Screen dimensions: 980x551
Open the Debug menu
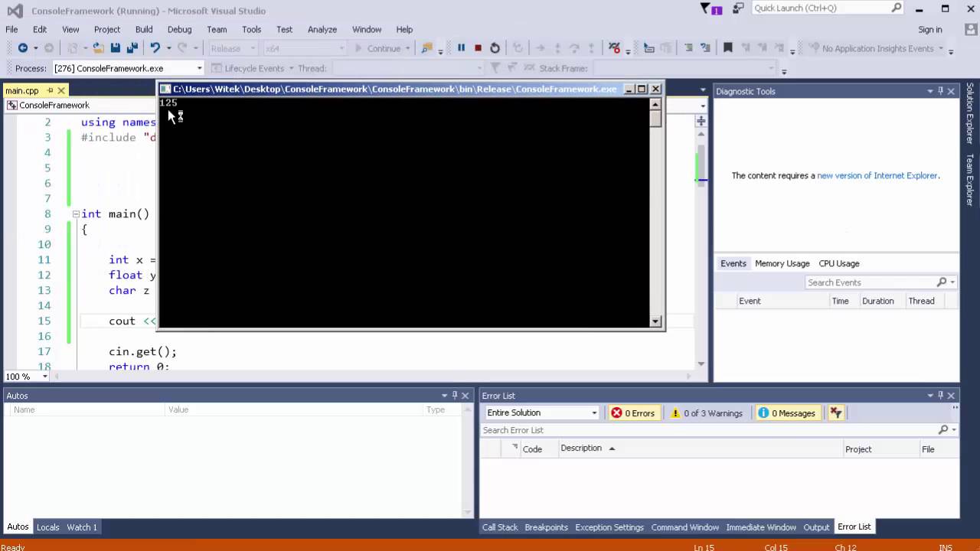[x=179, y=29]
